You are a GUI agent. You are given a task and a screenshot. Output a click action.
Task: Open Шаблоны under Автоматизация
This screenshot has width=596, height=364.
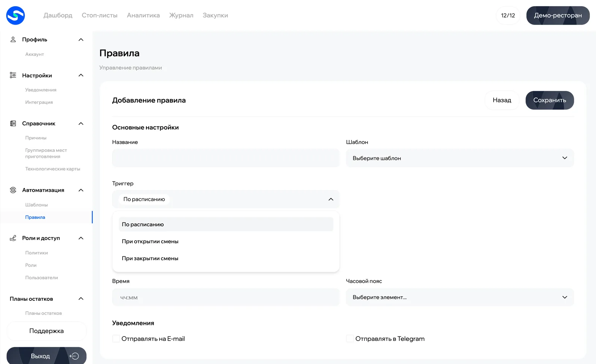coord(37,205)
